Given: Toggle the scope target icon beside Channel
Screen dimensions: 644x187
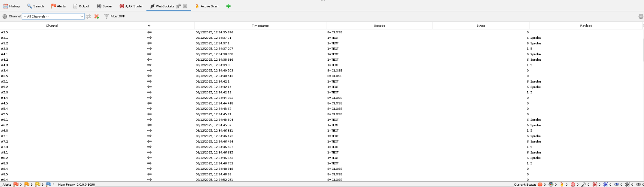Looking at the screenshot, I should tap(5, 16).
